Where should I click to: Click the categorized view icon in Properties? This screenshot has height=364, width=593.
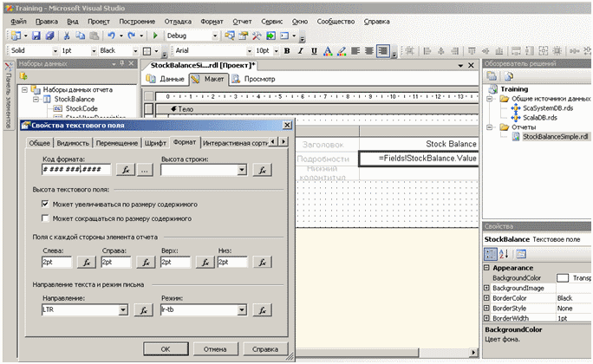(491, 254)
